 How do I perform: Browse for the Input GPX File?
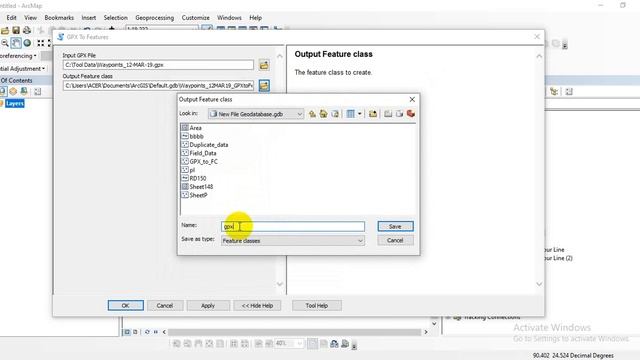264,65
